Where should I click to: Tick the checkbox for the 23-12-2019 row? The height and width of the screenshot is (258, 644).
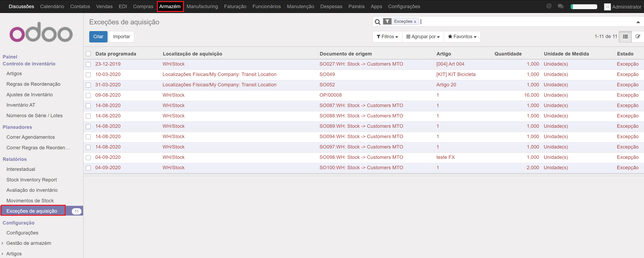click(88, 64)
